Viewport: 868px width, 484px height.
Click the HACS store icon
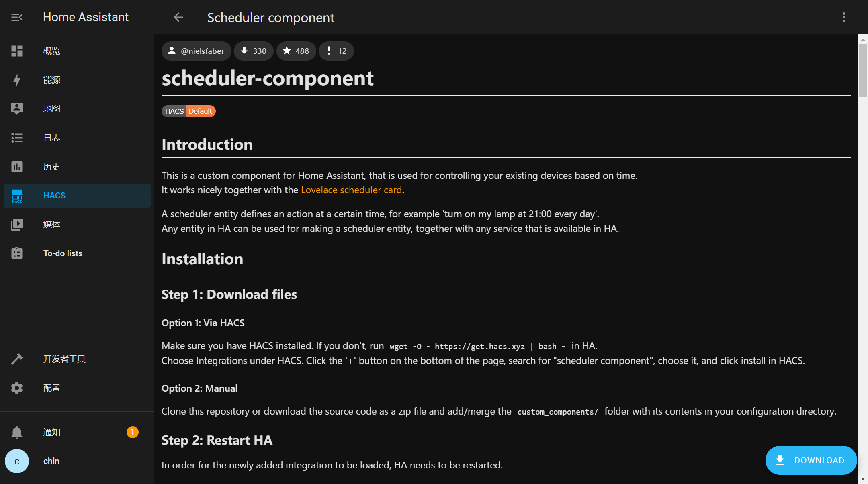pos(17,196)
